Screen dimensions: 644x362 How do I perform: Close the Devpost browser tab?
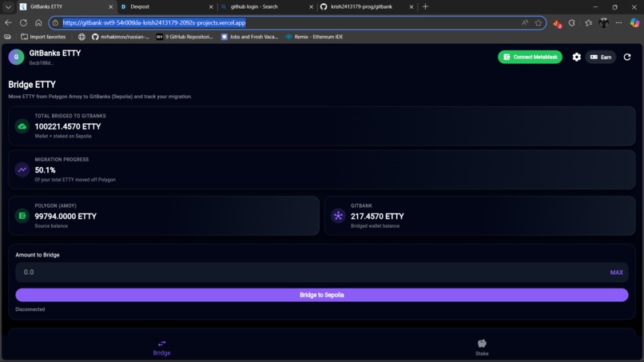click(211, 7)
